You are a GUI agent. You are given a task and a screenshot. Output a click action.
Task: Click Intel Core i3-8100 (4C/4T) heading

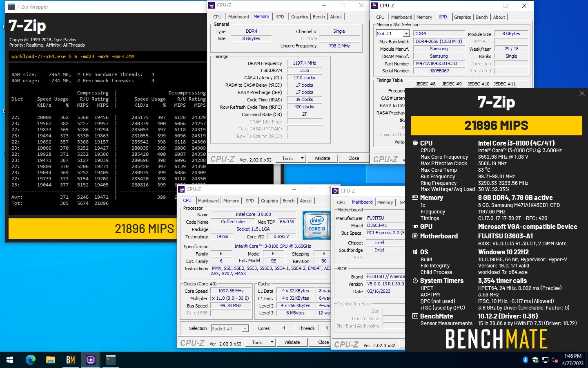point(517,143)
